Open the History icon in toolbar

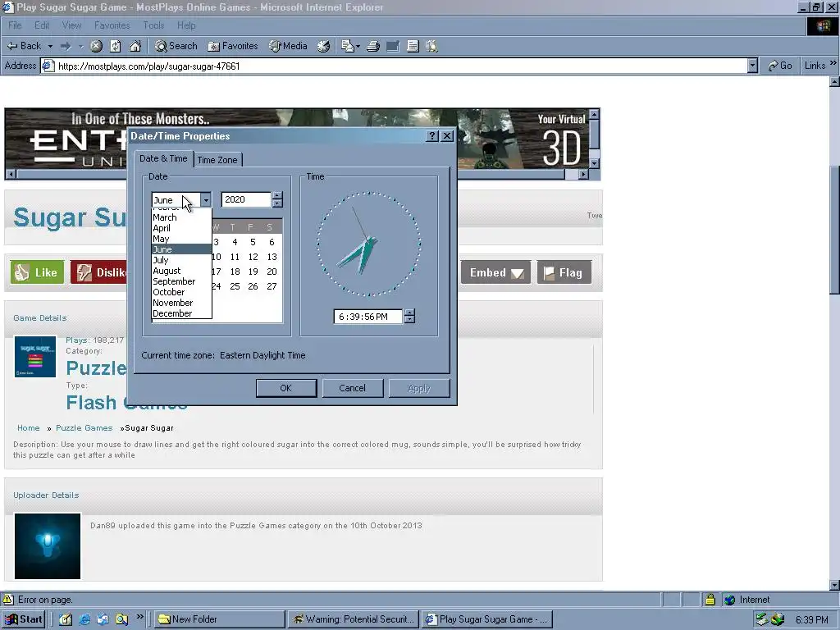(x=323, y=46)
